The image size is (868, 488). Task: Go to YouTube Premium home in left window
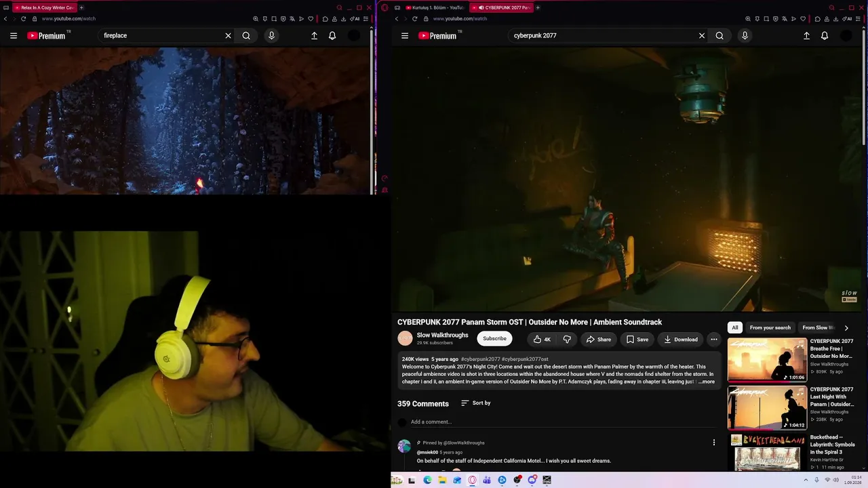pos(47,36)
